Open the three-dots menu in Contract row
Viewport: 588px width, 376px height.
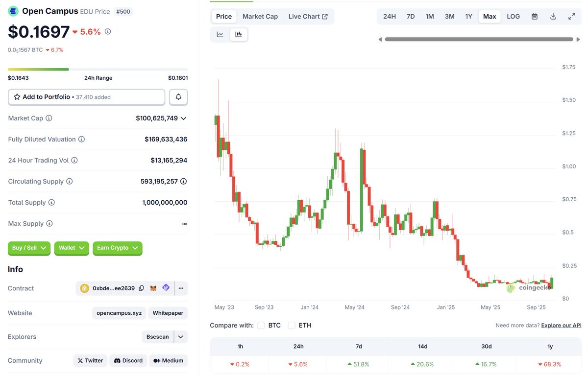[x=181, y=288]
